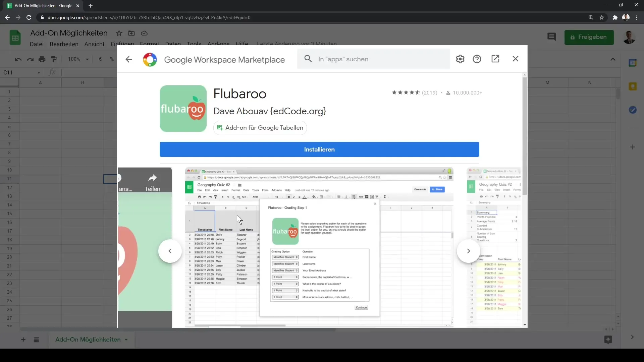This screenshot has width=644, height=362.
Task: Click the previous arrow in the screenshot carousel
Action: (170, 251)
